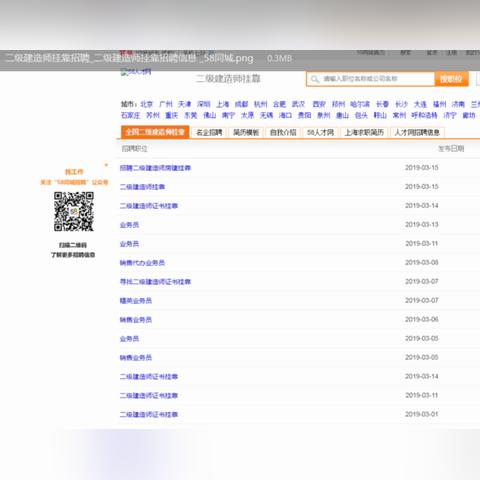The height and width of the screenshot is (480, 480).
Task: Choose city 石家庄
Action: pos(130,115)
